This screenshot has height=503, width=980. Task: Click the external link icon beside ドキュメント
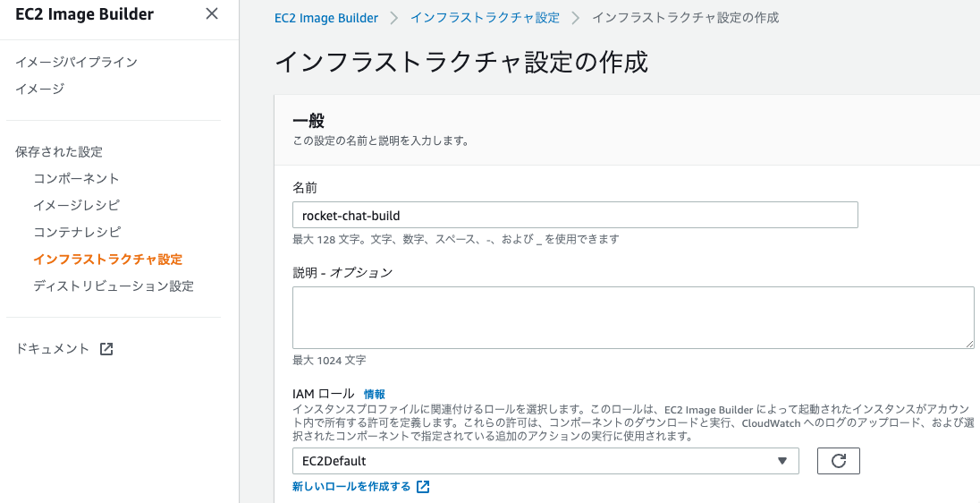107,349
